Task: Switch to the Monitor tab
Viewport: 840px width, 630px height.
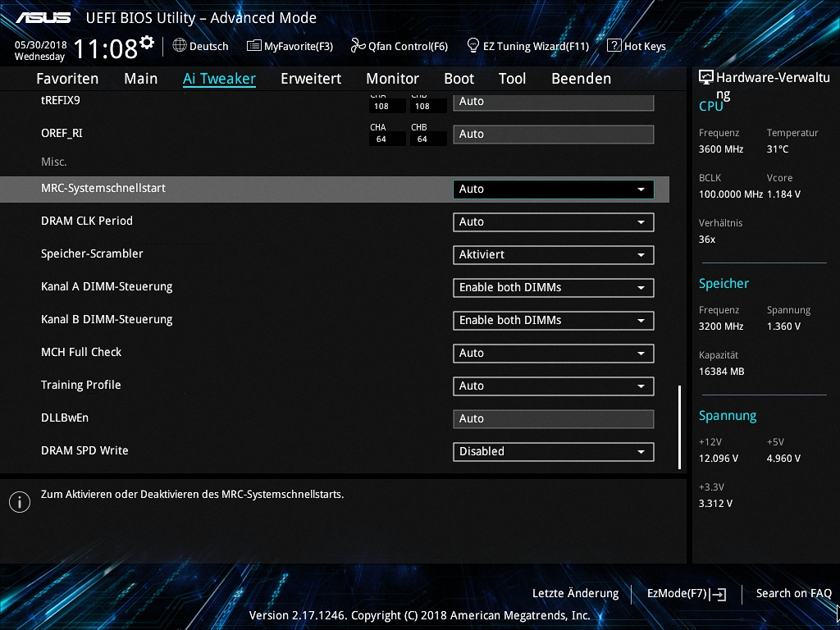Action: 393,79
